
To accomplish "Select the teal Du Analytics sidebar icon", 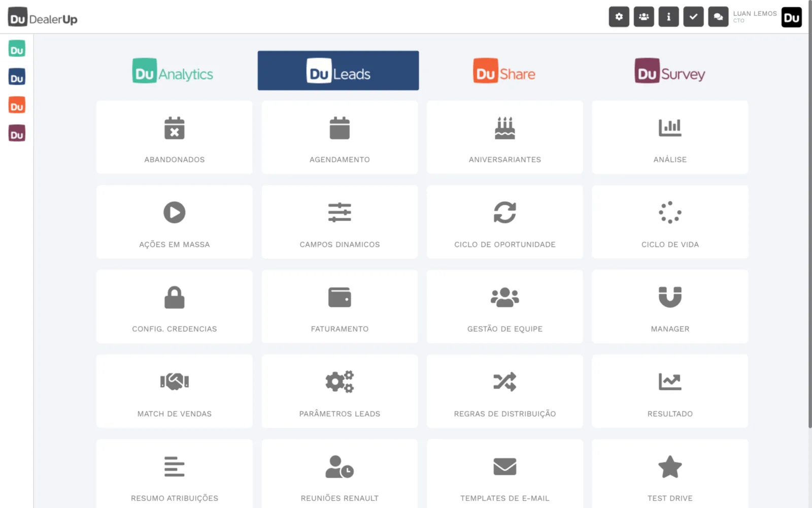I will tap(17, 49).
